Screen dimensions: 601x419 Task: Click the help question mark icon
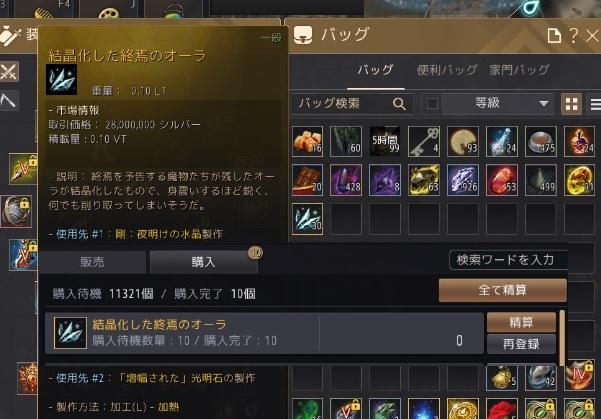tap(573, 36)
